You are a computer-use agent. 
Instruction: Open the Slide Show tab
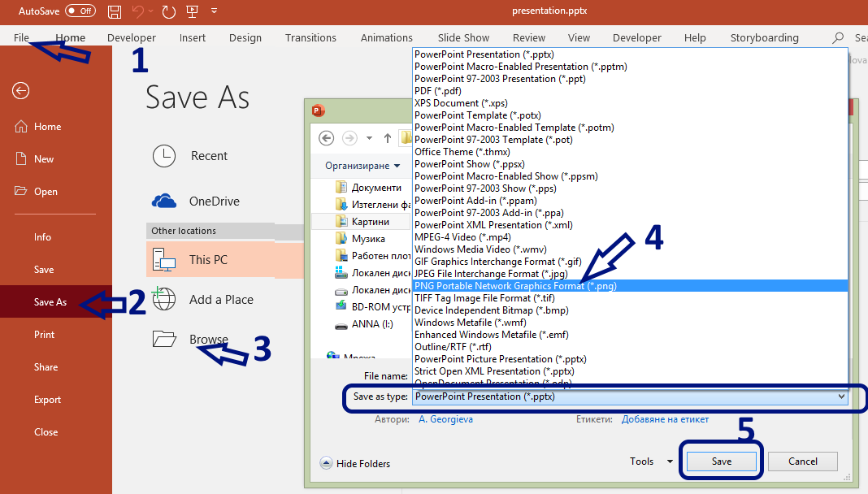[463, 37]
